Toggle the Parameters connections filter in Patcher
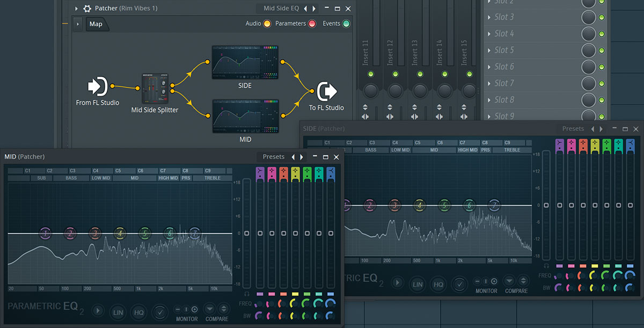 pos(312,24)
